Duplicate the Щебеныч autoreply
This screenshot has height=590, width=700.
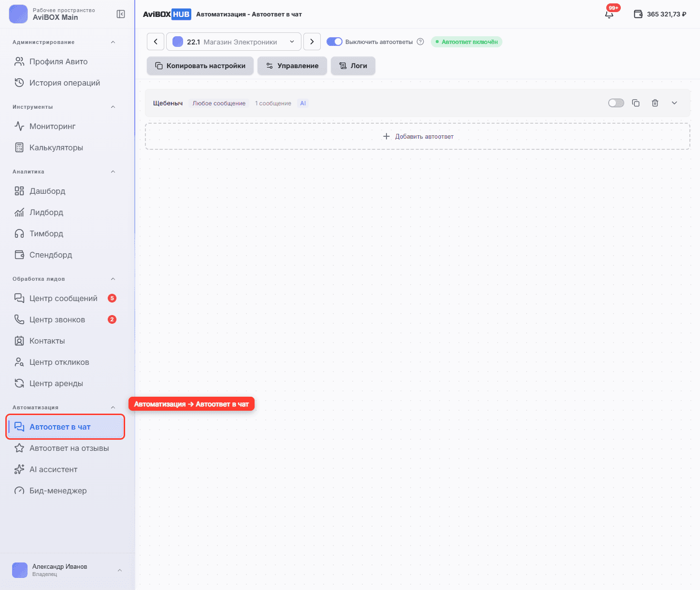pyautogui.click(x=636, y=103)
